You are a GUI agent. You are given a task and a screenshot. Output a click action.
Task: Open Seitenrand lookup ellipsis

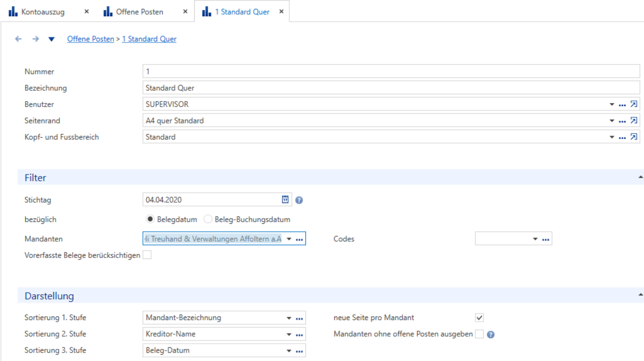pos(622,121)
